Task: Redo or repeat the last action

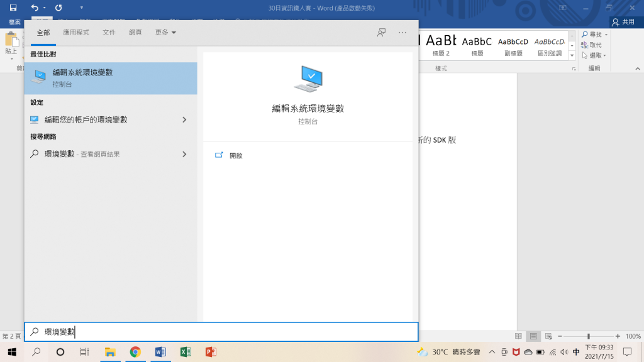Action: coord(58,8)
